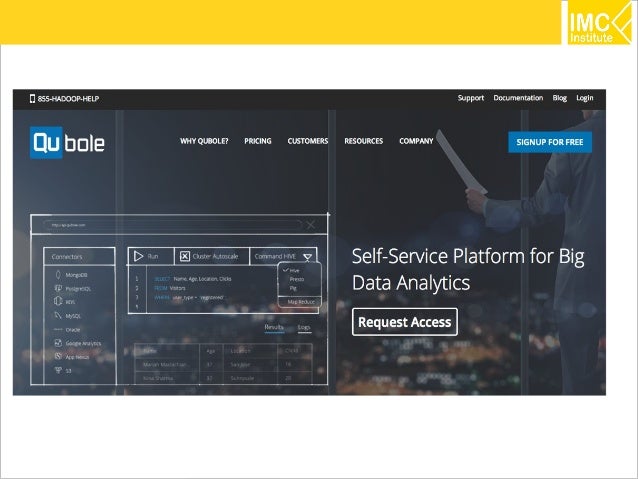Click the MySQL connector icon
The image size is (638, 479).
point(57,315)
